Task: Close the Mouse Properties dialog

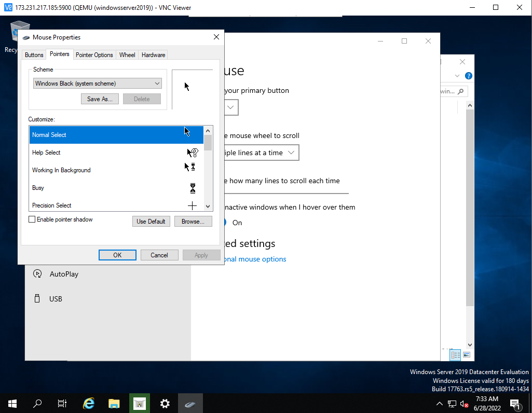Action: pos(216,37)
